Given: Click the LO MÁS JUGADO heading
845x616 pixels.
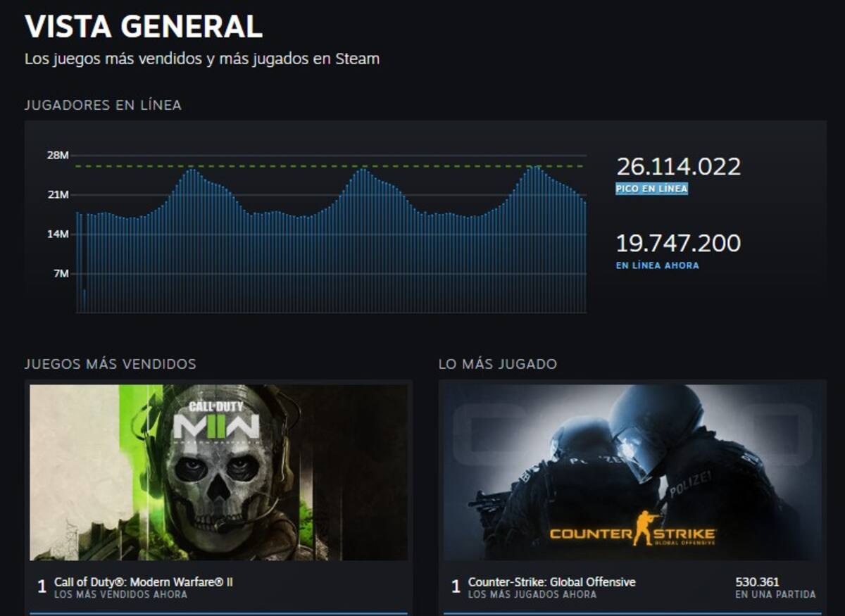Looking at the screenshot, I should coord(498,364).
